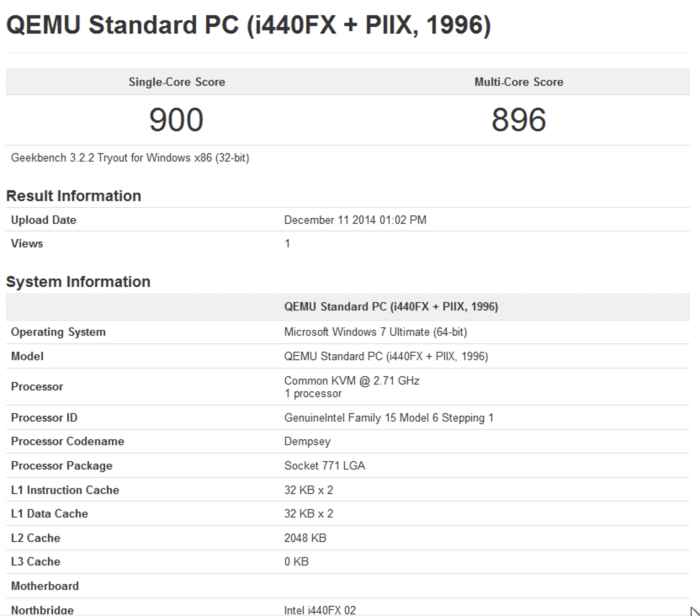Click the System Information table column header
The height and width of the screenshot is (616, 700).
[x=391, y=306]
